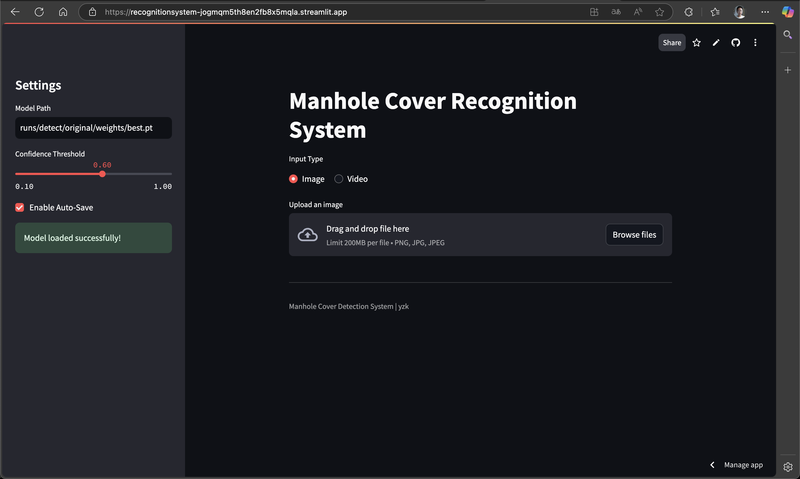The height and width of the screenshot is (479, 800).
Task: Open the browser settings and more menu
Action: (x=765, y=12)
